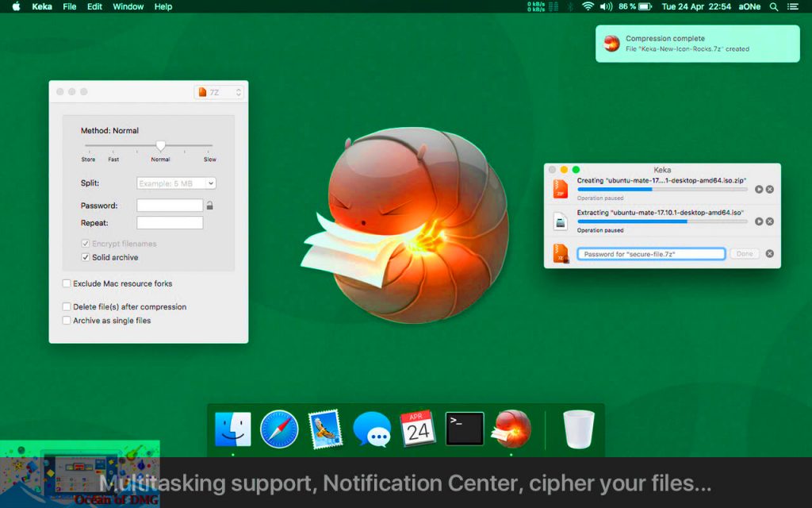Cancel the secure-file.7z password prompt
Viewport: 812px width, 508px height.
[770, 254]
